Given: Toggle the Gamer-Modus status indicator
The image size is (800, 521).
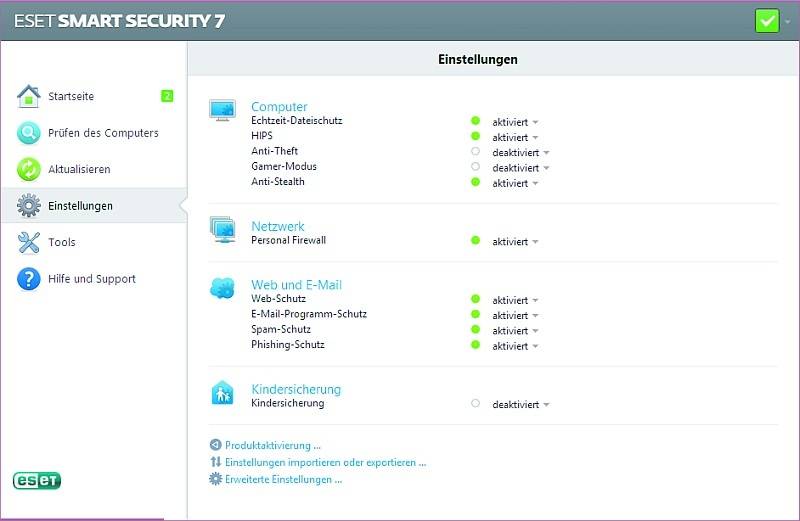Looking at the screenshot, I should 476,166.
